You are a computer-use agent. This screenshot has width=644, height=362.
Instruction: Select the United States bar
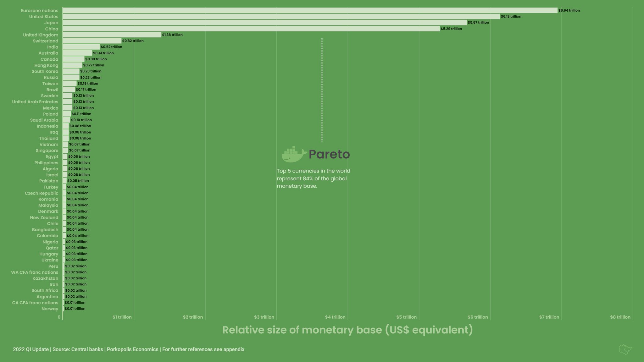[281, 16]
